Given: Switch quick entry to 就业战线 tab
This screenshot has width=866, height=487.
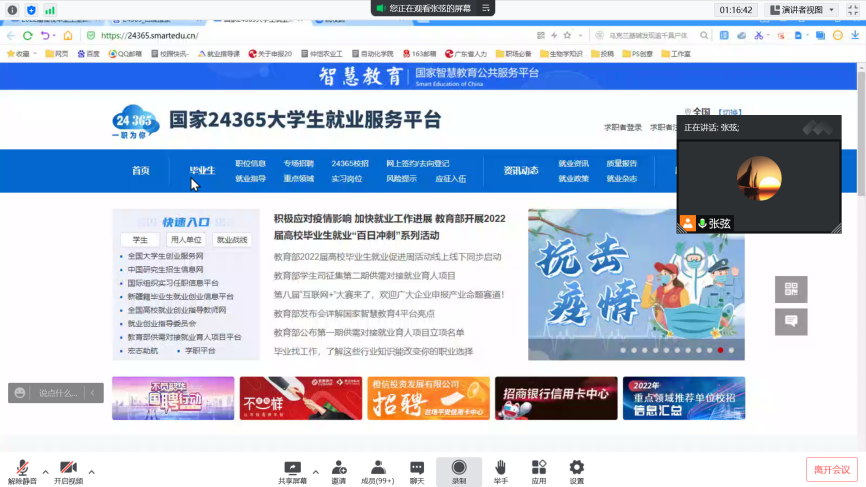Looking at the screenshot, I should click(x=232, y=240).
